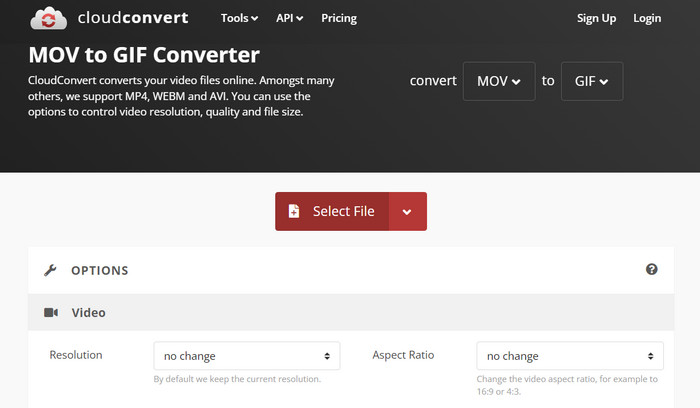Image resolution: width=700 pixels, height=408 pixels.
Task: Open the Aspect Ratio dropdown
Action: pyautogui.click(x=570, y=356)
